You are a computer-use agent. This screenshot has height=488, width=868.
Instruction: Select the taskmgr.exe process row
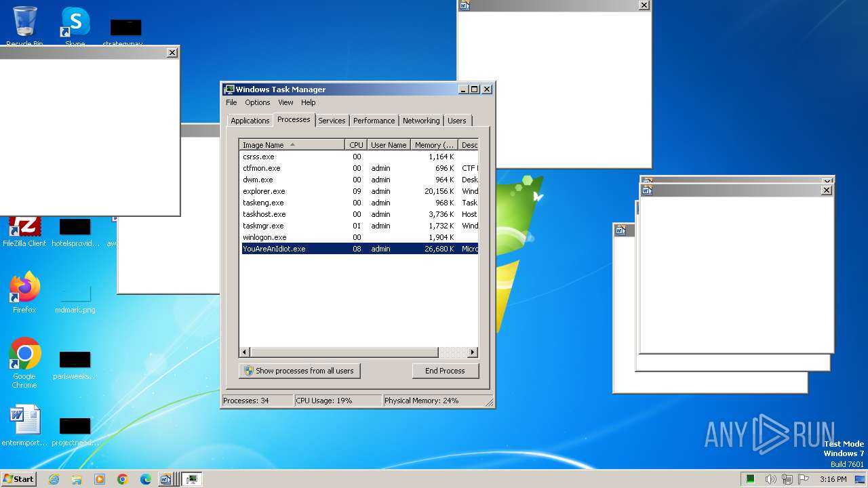coord(359,226)
